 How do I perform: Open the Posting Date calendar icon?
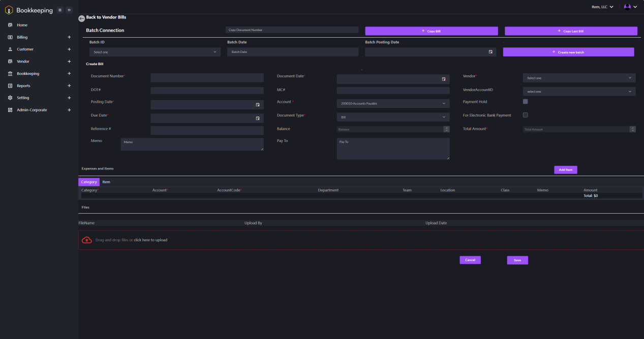click(258, 104)
